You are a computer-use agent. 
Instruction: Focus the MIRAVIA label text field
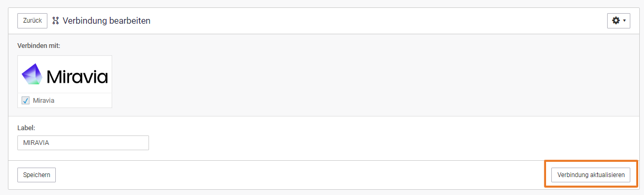point(83,143)
